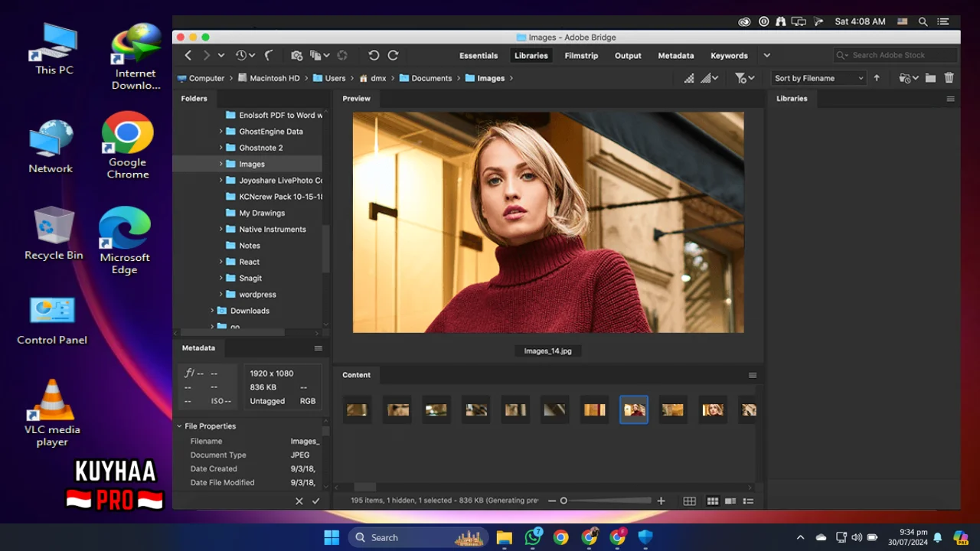Click the Images_14.jpg filename label
The width and height of the screenshot is (980, 551).
[548, 351]
